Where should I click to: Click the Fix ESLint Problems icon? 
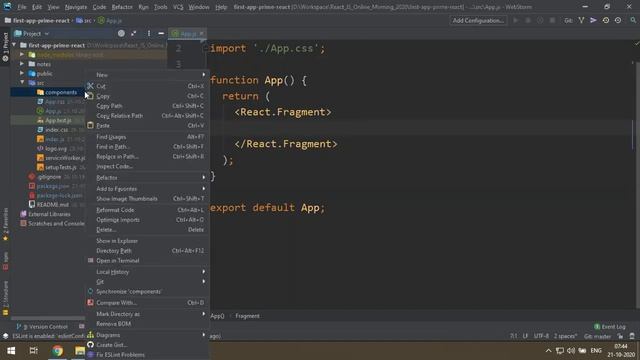(90, 355)
